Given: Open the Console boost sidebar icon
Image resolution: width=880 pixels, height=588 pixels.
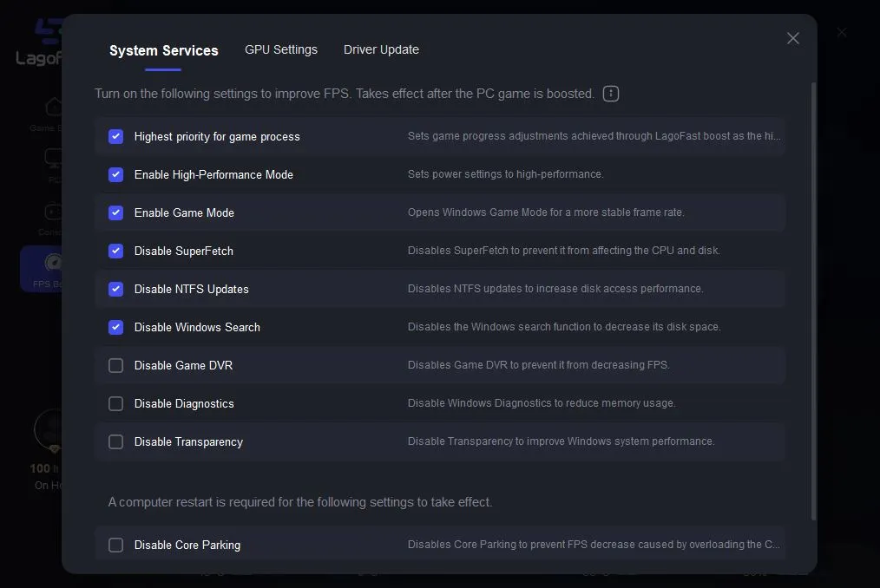Looking at the screenshot, I should 52,212.
